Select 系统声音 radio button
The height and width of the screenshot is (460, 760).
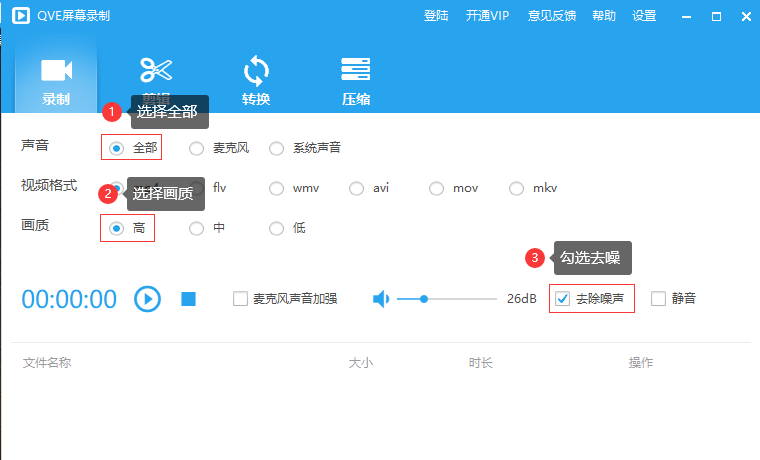coord(276,148)
